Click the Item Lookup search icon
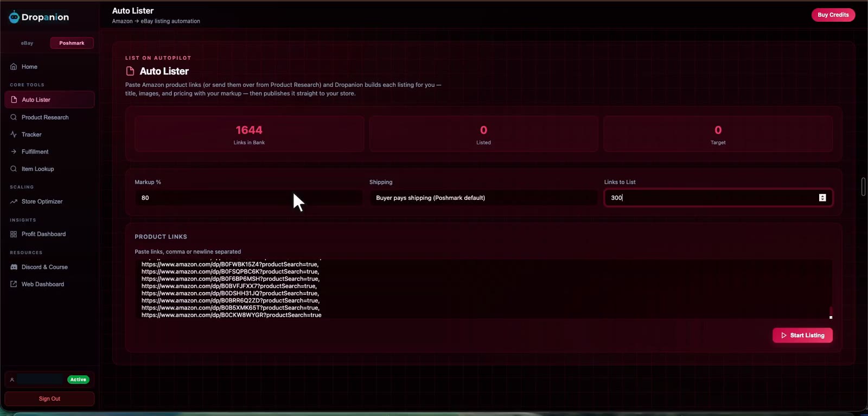Viewport: 868px width, 416px height. [x=14, y=169]
